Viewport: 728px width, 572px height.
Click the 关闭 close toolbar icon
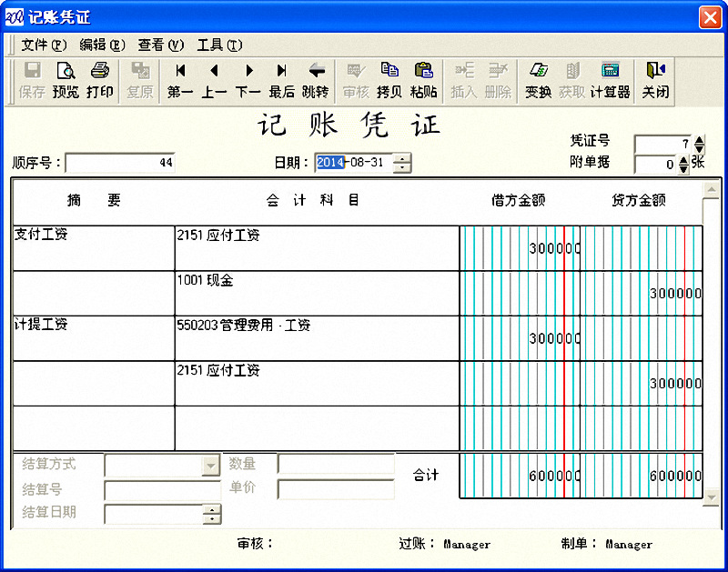coord(655,81)
